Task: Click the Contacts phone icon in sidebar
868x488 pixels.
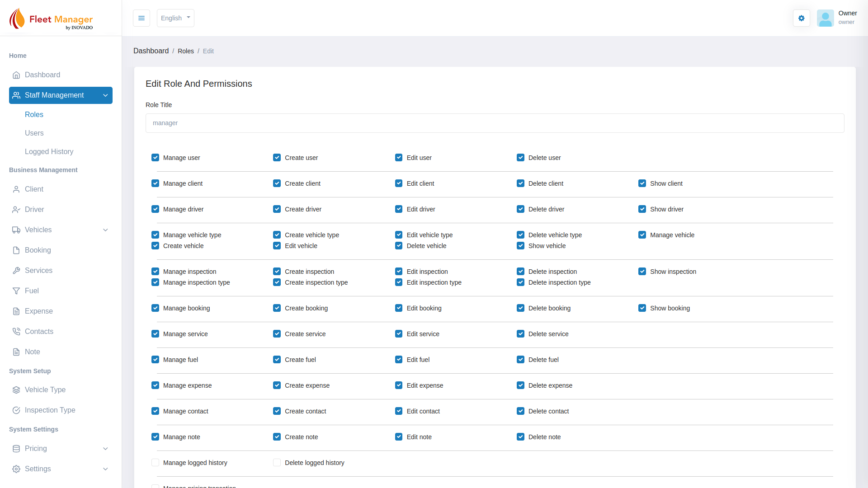Action: pyautogui.click(x=16, y=332)
